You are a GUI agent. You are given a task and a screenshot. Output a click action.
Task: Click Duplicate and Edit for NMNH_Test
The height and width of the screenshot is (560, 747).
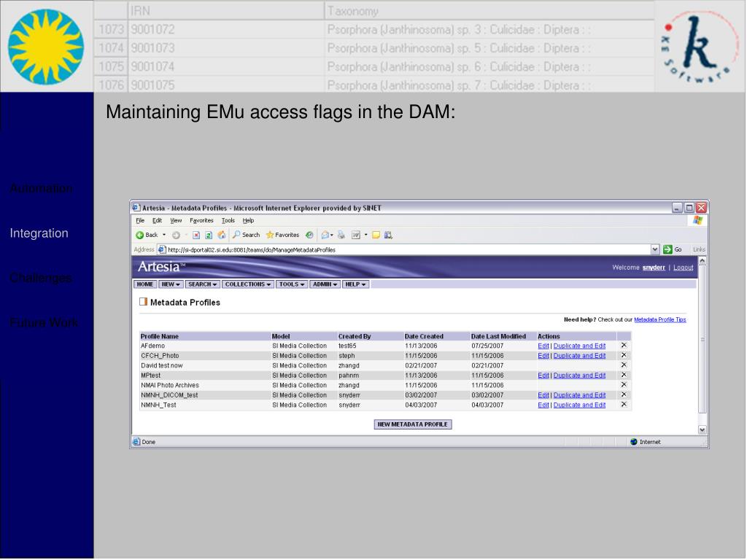point(580,405)
